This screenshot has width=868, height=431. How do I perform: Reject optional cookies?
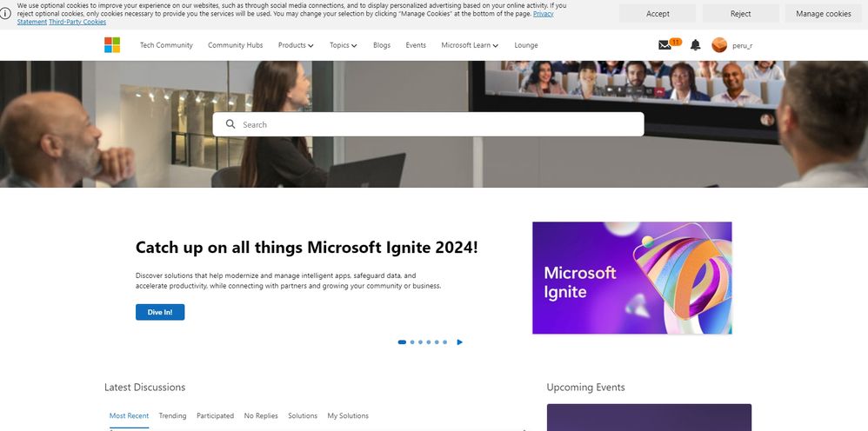point(741,13)
